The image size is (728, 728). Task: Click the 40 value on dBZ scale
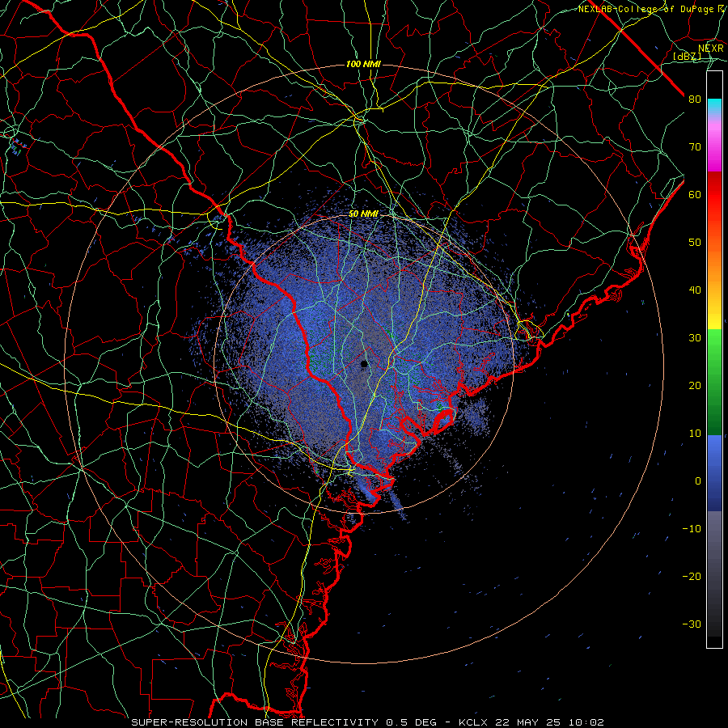point(695,290)
